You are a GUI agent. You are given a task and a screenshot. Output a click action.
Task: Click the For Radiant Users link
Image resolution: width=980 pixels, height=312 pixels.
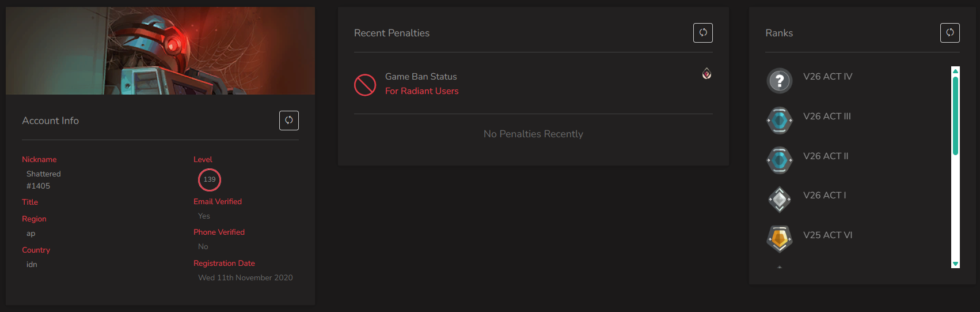(x=422, y=91)
